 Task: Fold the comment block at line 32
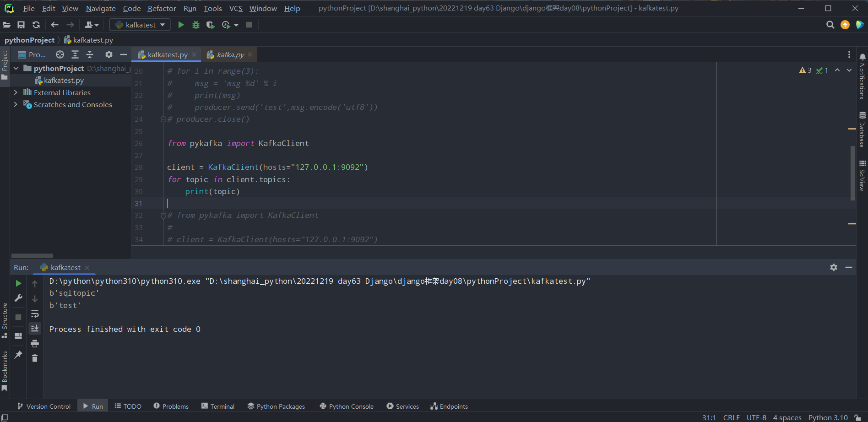[163, 216]
